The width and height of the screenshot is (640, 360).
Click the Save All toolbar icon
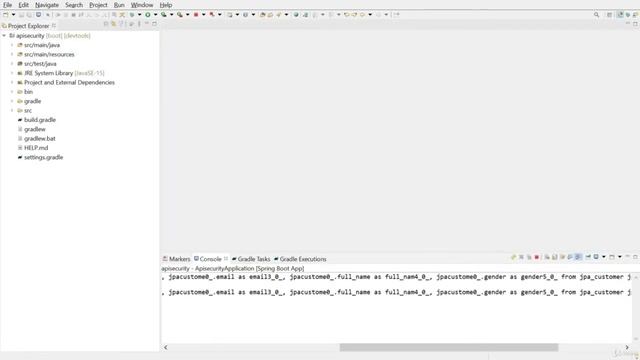[x=29, y=15]
